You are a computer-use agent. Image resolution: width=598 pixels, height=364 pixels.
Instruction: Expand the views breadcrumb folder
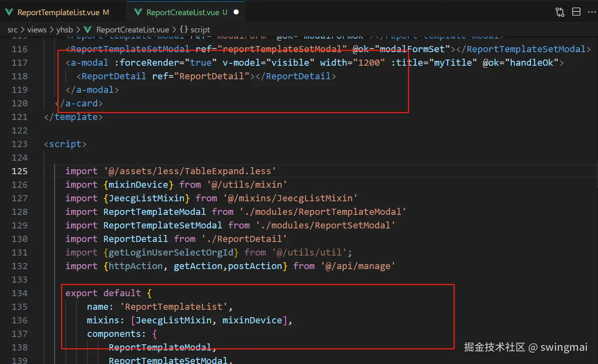(x=37, y=30)
